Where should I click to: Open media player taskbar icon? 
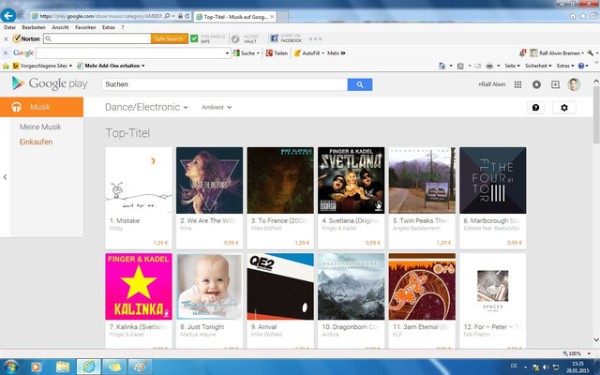pyautogui.click(x=36, y=367)
